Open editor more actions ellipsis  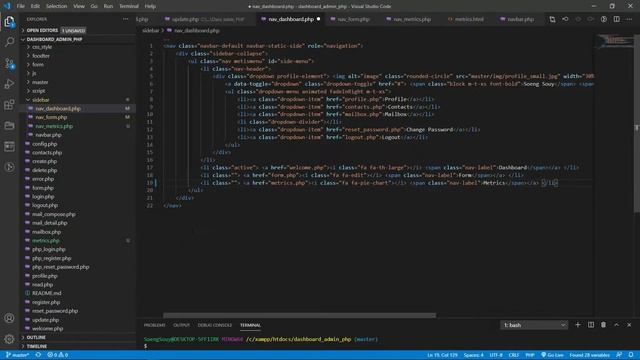pyautogui.click(x=629, y=19)
